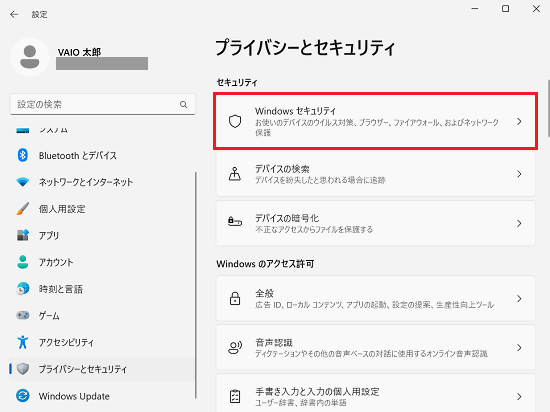
Task: Open ゲーム settings
Action: point(102,315)
